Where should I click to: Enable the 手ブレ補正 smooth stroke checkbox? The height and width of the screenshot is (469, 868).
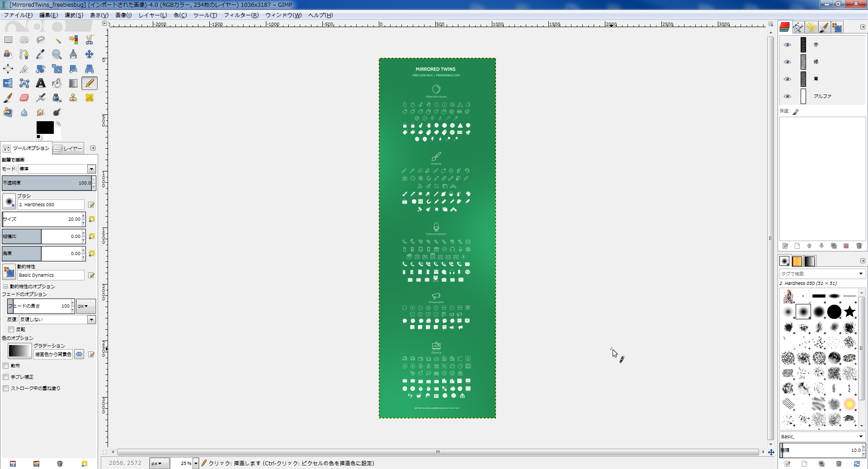[6, 377]
